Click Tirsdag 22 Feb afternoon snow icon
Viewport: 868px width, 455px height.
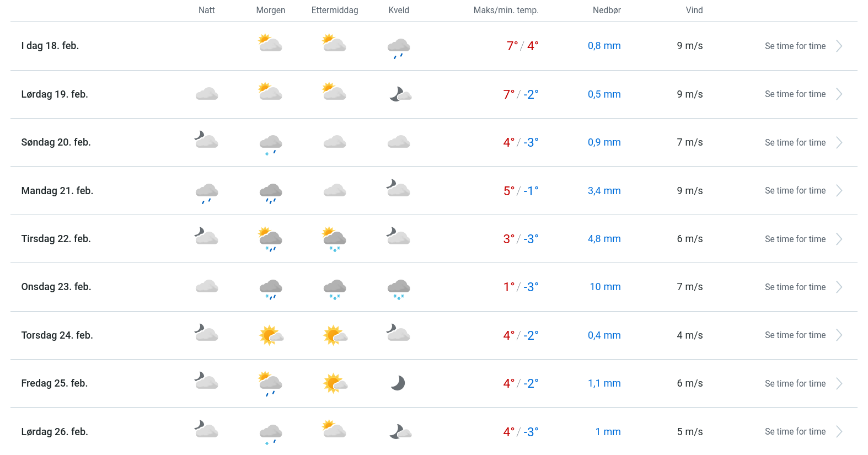[x=335, y=240]
